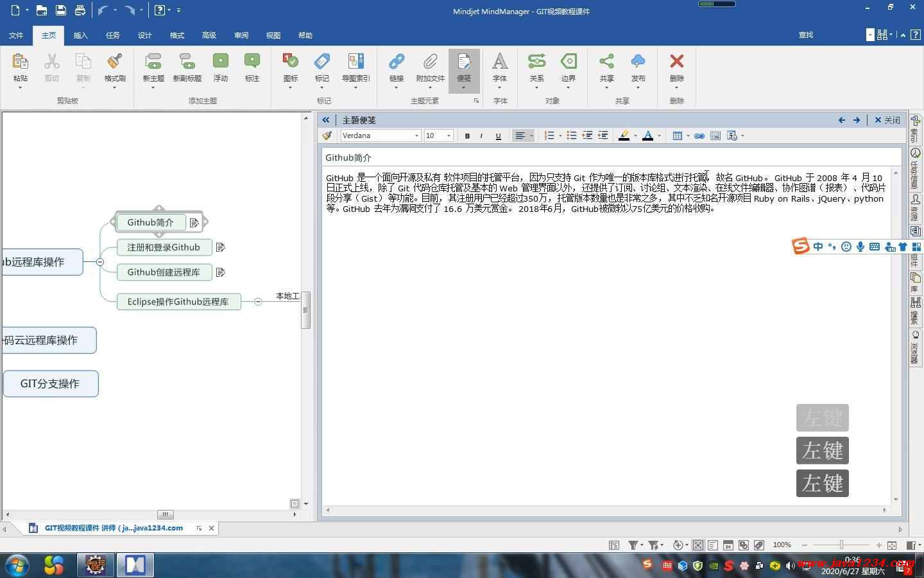Toggle numbered list in notes toolbar
The width and height of the screenshot is (924, 578).
549,136
